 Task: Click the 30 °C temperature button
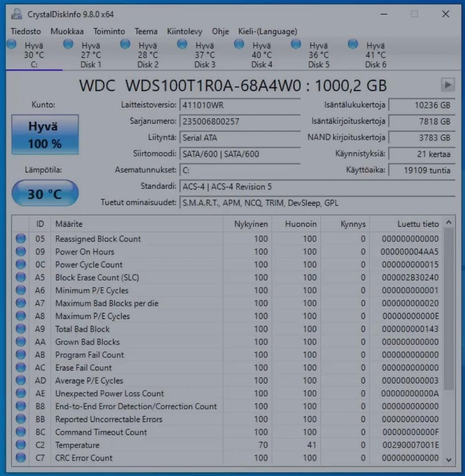45,193
